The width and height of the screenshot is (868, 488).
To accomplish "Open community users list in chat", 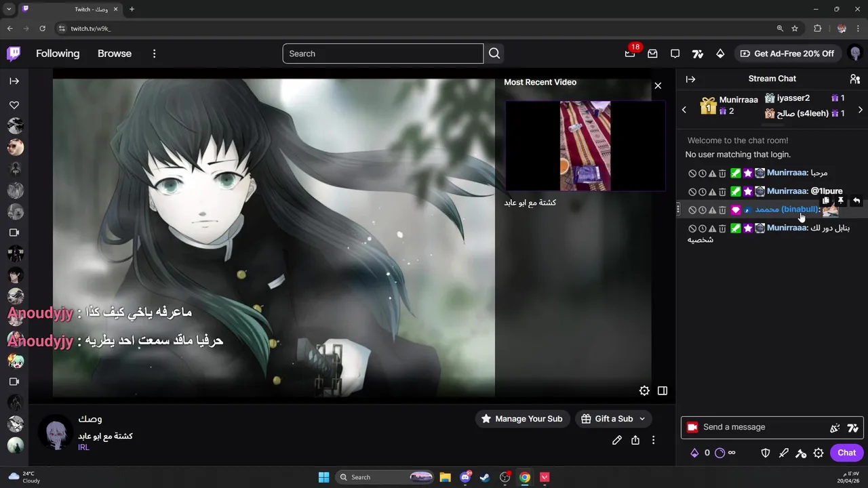I will [855, 79].
